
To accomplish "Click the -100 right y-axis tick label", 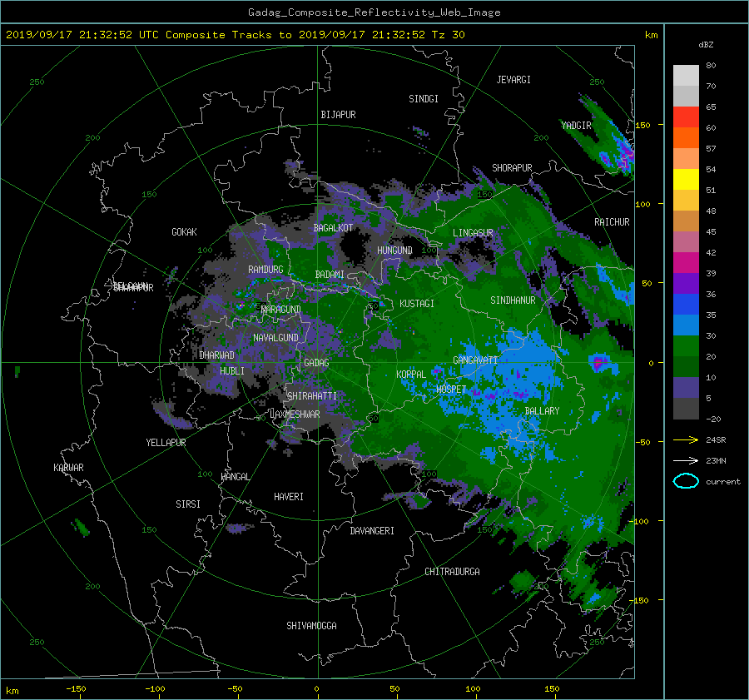I will click(x=640, y=521).
